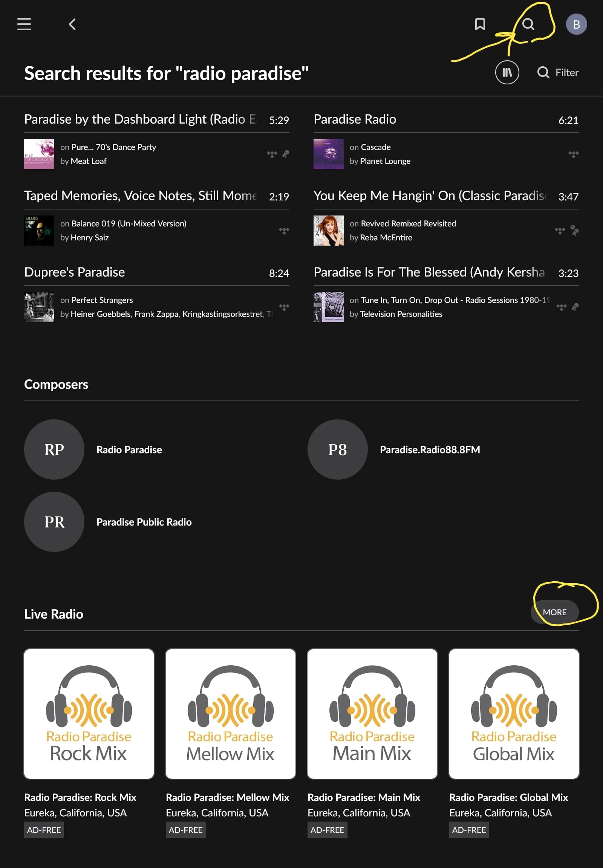The image size is (603, 868).
Task: Select the Television Personalities album cover
Action: coord(329,307)
